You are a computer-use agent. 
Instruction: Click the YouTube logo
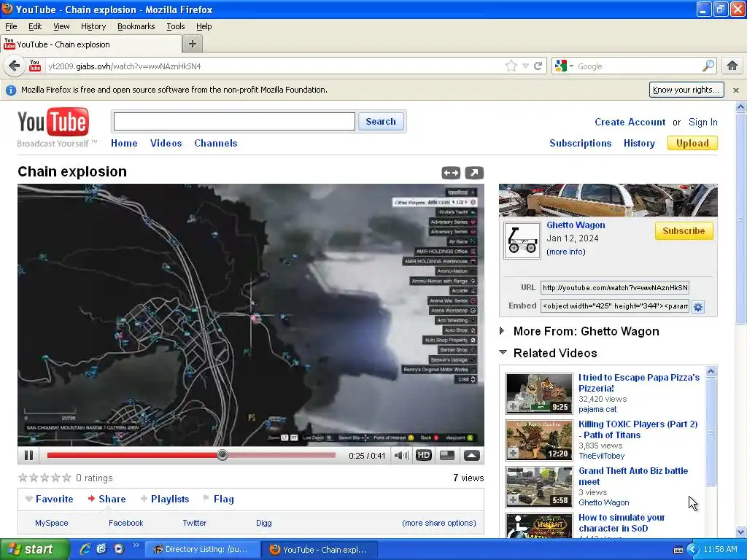coord(53,122)
